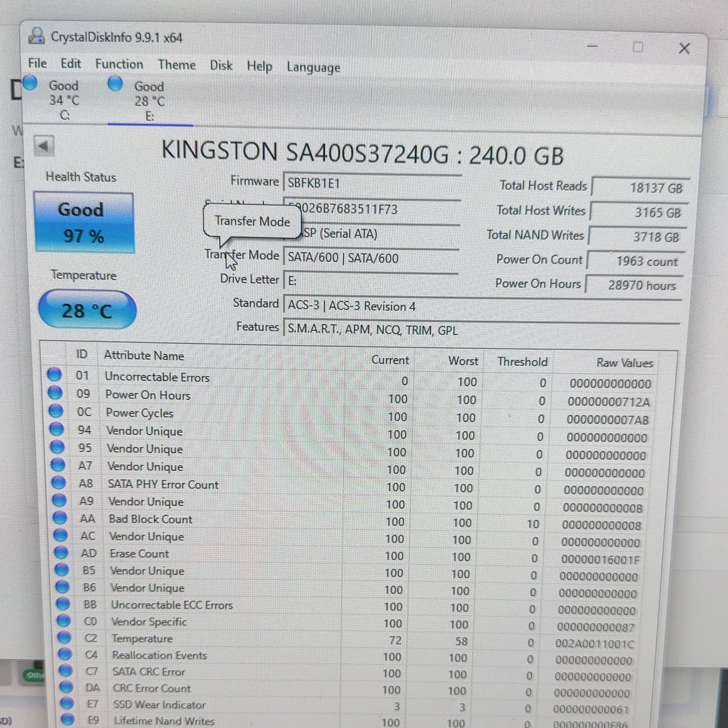This screenshot has width=728, height=728.
Task: Select the Reallocation Events attribute
Action: 160,655
